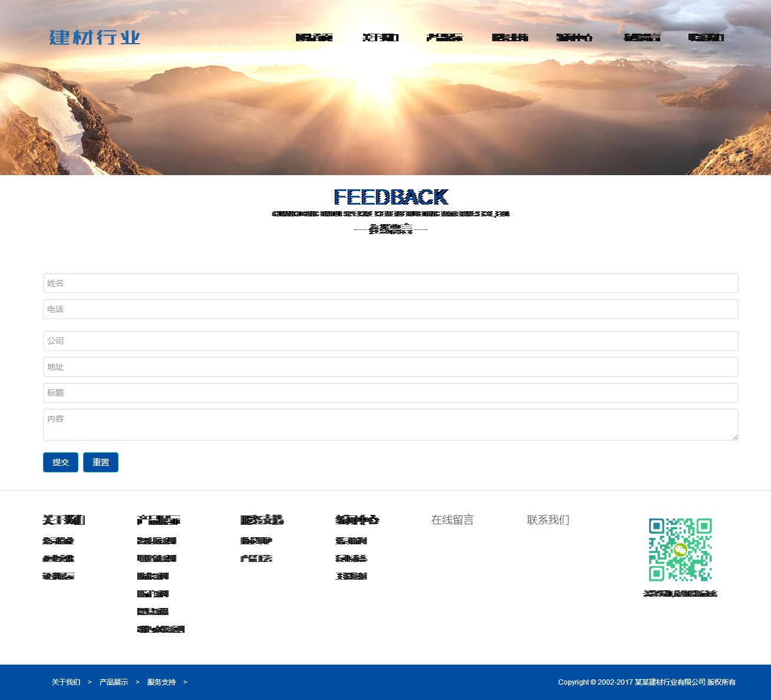Click inside the 内容 message textarea
This screenshot has width=771, height=700.
tap(390, 424)
